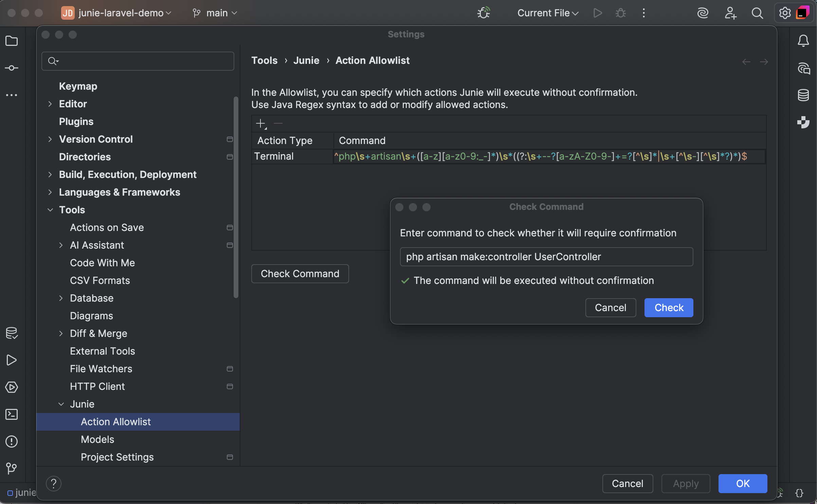Click the back navigation arrow in Settings
The image size is (817, 504).
pos(746,62)
